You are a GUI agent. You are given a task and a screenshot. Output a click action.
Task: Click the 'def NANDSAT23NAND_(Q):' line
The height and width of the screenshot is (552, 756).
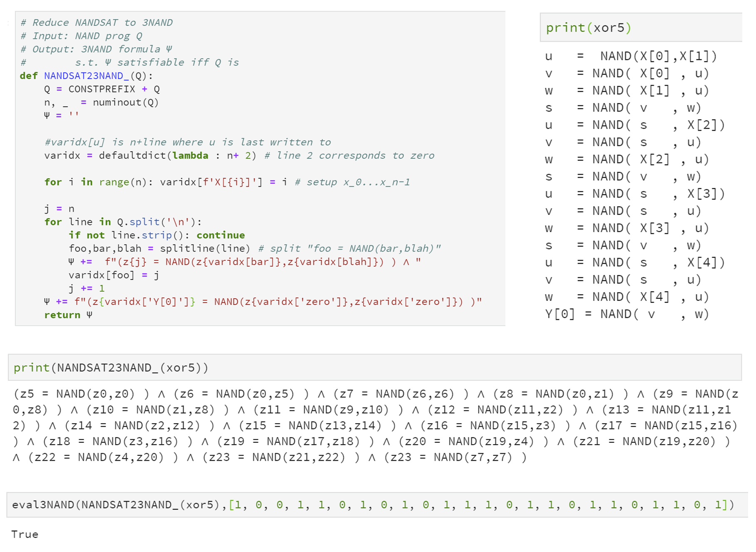tap(86, 76)
